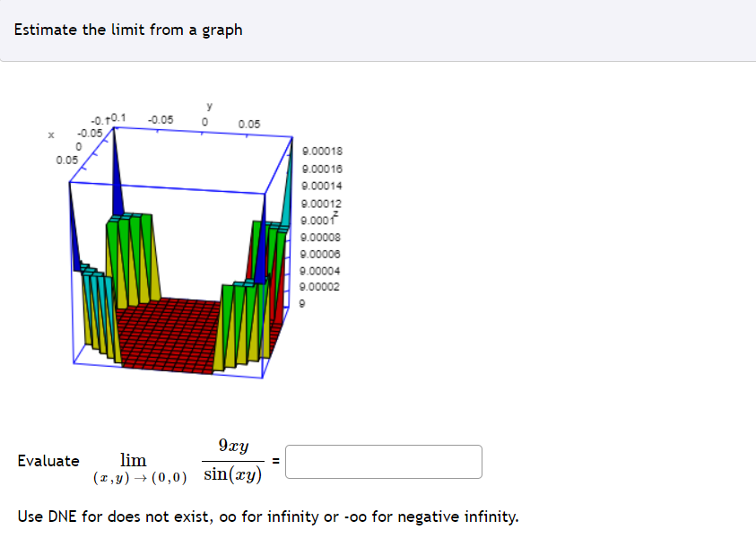Viewport: 756px width, 547px height.
Task: Click the z-axis value 9.00014
Action: pos(322,186)
